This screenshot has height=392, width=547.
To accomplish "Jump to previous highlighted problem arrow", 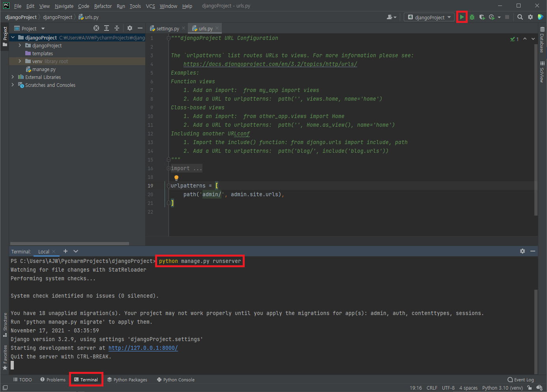I will [525, 39].
